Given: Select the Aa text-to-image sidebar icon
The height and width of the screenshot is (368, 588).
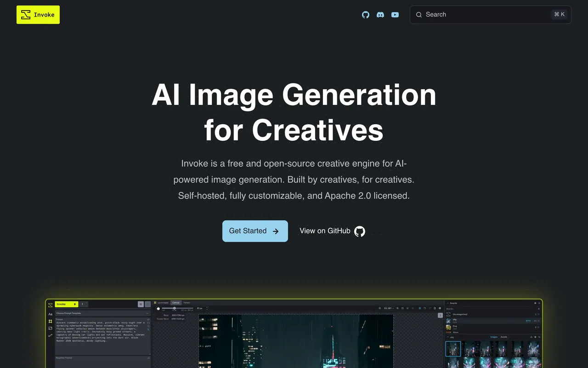Looking at the screenshot, I should coord(50,314).
